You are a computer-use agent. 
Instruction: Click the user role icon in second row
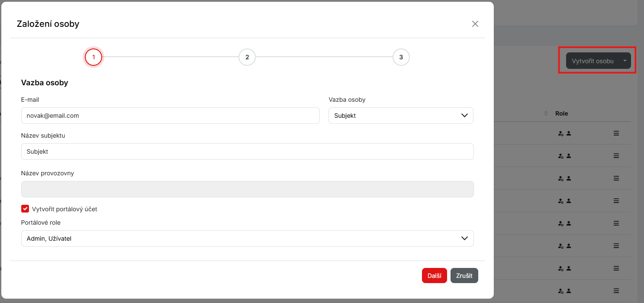coord(569,156)
